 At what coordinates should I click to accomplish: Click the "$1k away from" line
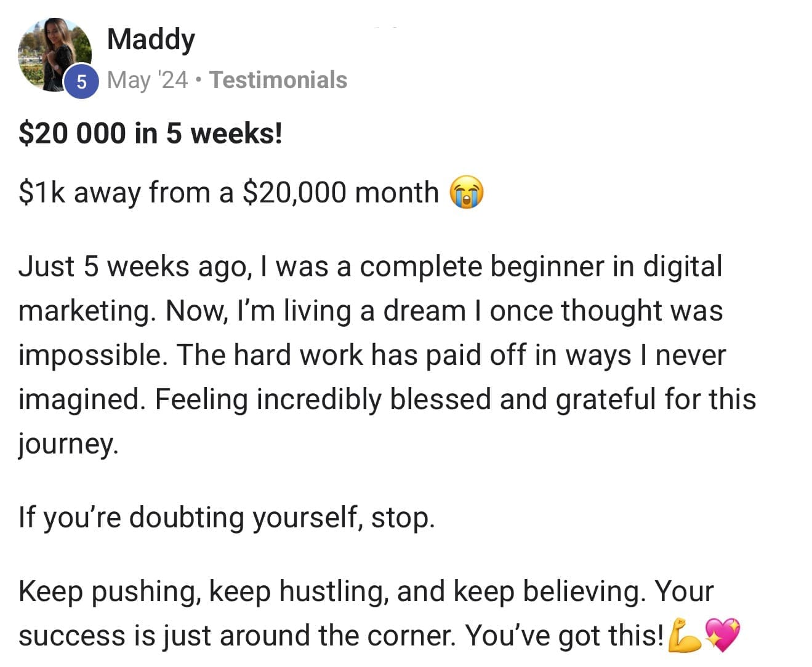[228, 193]
